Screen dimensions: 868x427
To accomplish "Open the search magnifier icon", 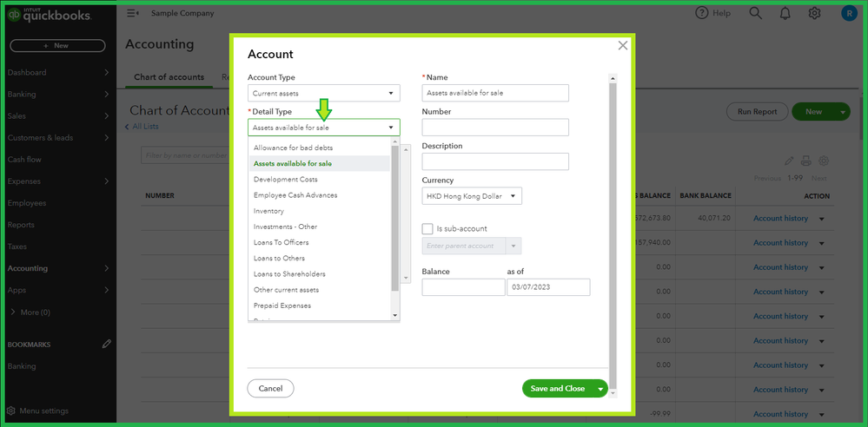I will pos(755,13).
